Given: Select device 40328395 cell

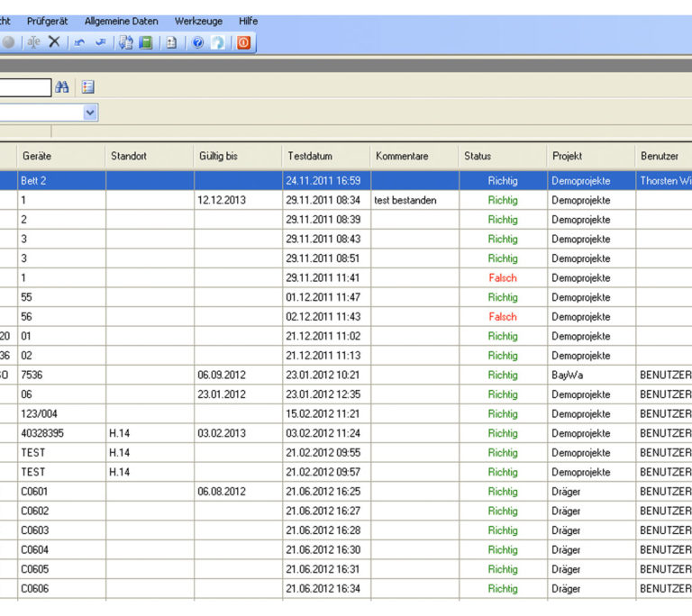Looking at the screenshot, I should 62,433.
